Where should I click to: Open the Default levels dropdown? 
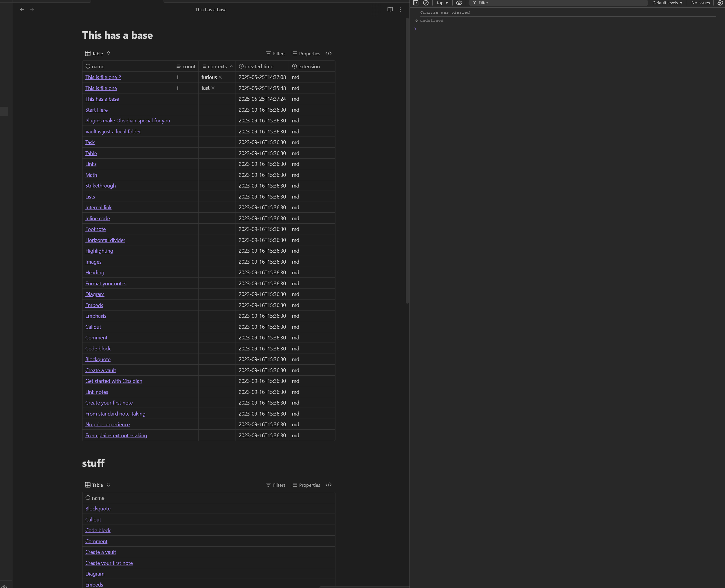click(x=667, y=3)
